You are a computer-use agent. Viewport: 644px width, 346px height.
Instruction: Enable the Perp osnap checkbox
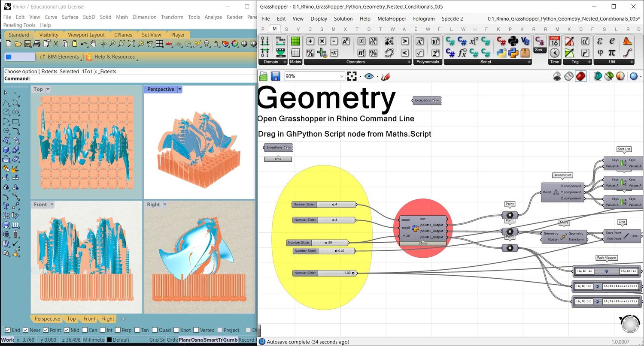click(x=118, y=330)
